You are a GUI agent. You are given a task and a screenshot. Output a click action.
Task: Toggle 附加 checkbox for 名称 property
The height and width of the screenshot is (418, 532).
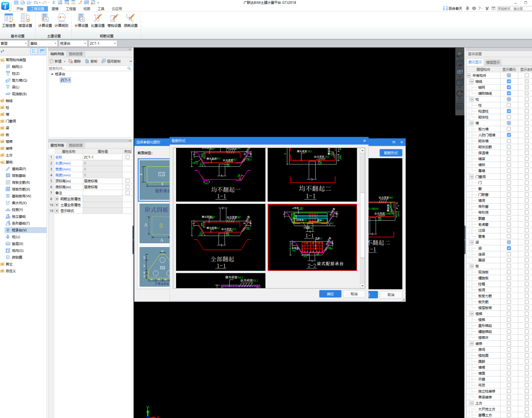click(x=128, y=157)
